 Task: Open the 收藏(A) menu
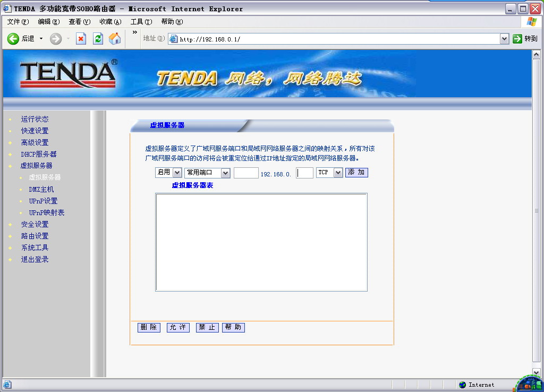(110, 21)
